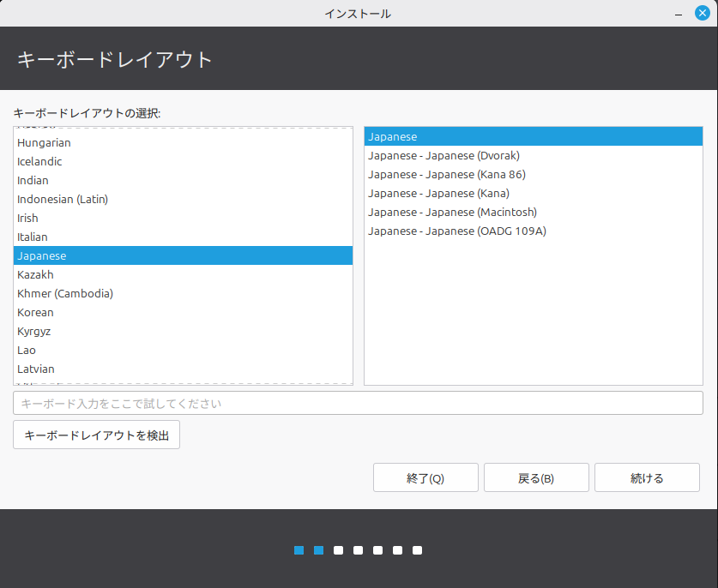Close the installer with the blue X icon

(x=702, y=13)
